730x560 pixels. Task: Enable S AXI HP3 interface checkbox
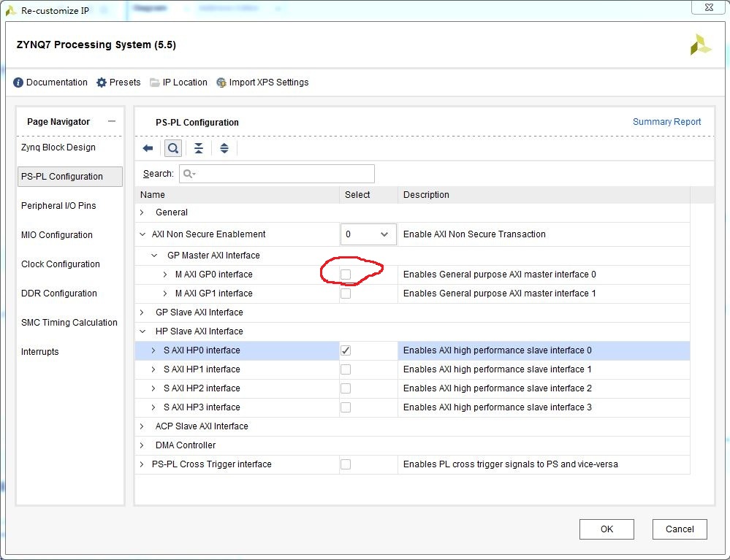pyautogui.click(x=346, y=407)
